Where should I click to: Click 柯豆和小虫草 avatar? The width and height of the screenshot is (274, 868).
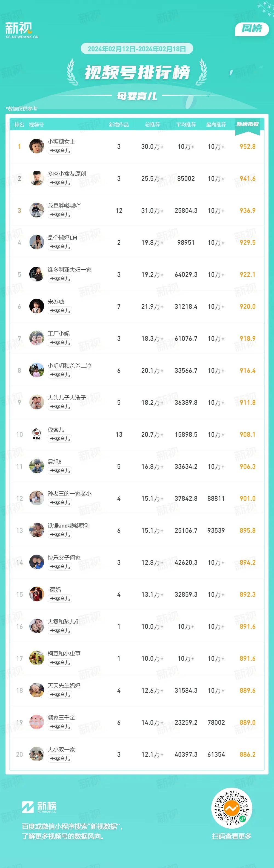(37, 658)
